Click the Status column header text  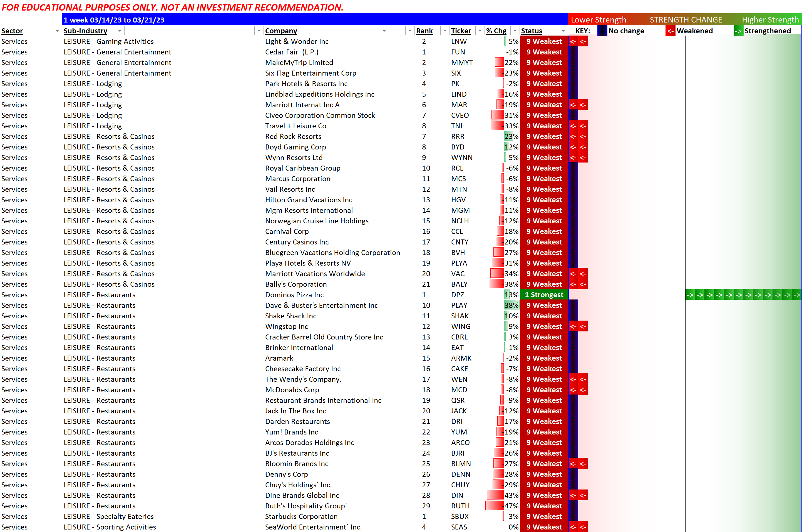(x=532, y=31)
